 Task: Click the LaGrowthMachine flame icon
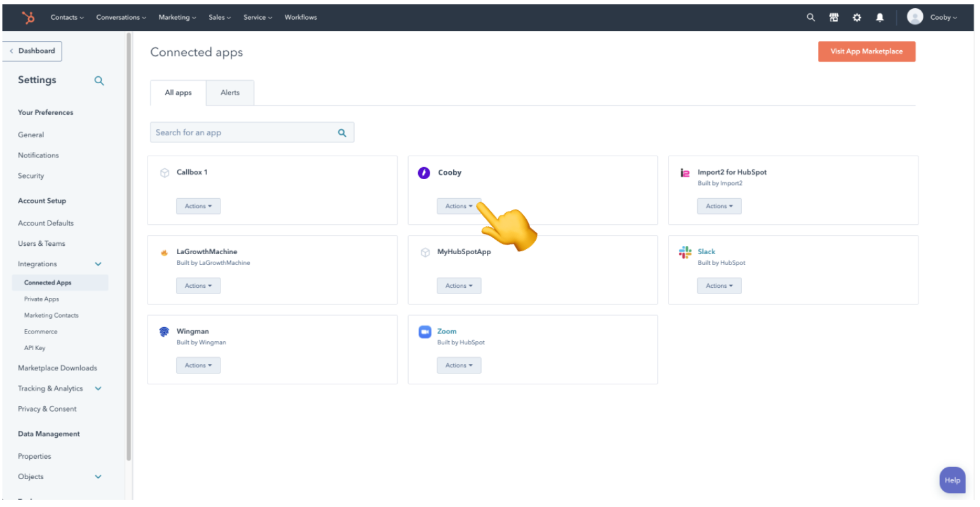coord(165,252)
